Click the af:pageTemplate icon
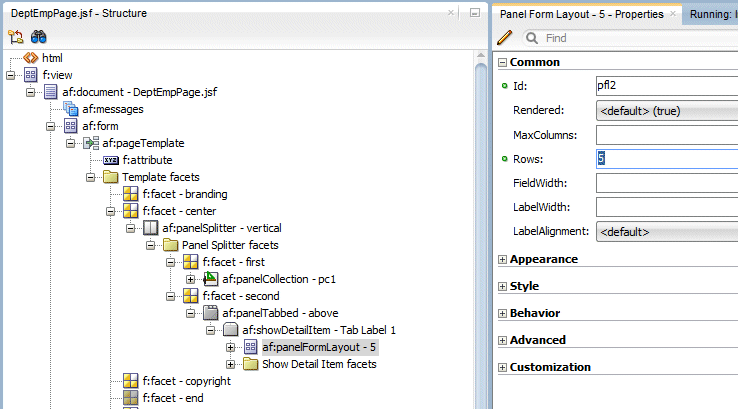This screenshot has width=738, height=409. pyautogui.click(x=91, y=143)
